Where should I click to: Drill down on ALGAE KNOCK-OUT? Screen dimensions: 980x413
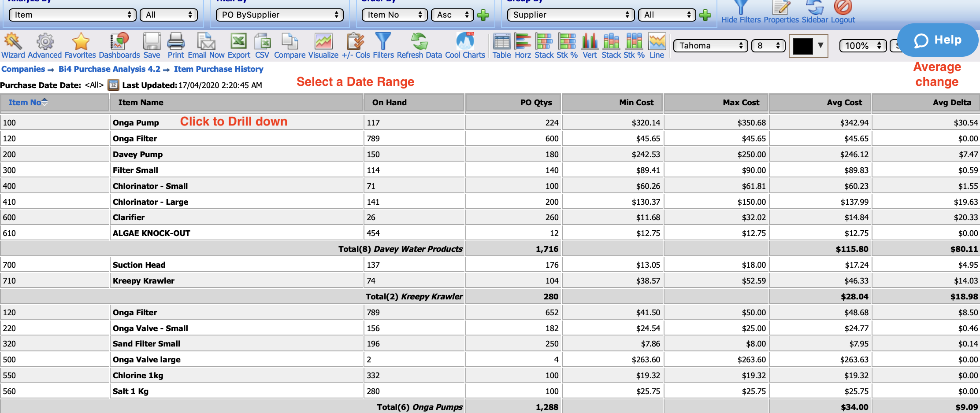point(151,233)
